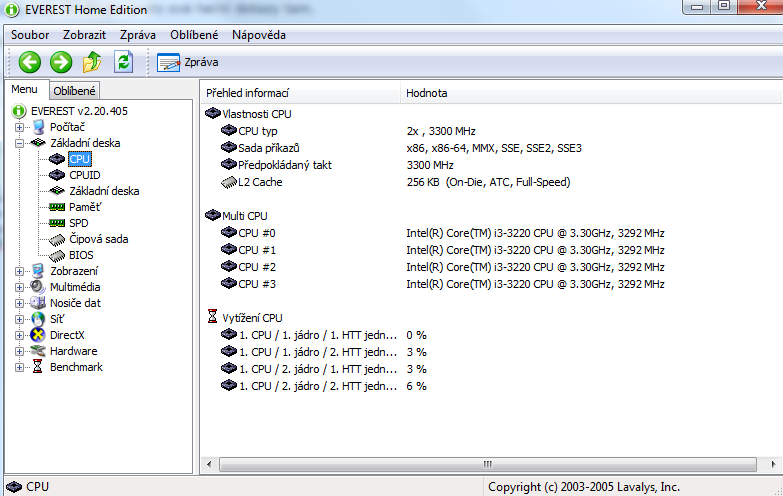Image resolution: width=783 pixels, height=496 pixels.
Task: Click the Vytížení CPU hourglass icon
Action: [213, 317]
